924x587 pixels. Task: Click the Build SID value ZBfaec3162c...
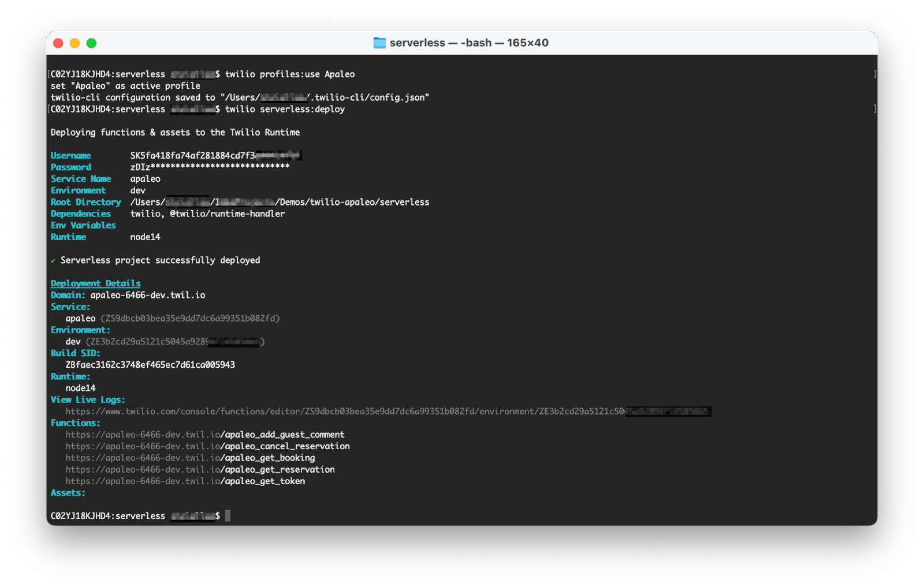click(150, 365)
